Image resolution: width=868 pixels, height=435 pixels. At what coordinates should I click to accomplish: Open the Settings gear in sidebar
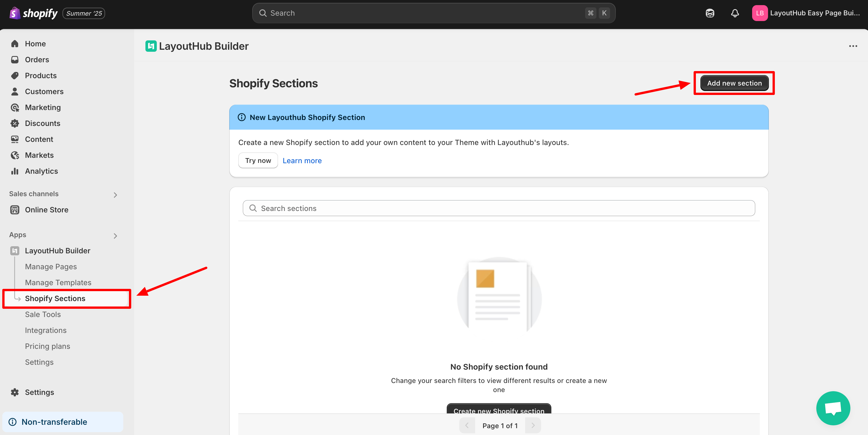pos(14,392)
